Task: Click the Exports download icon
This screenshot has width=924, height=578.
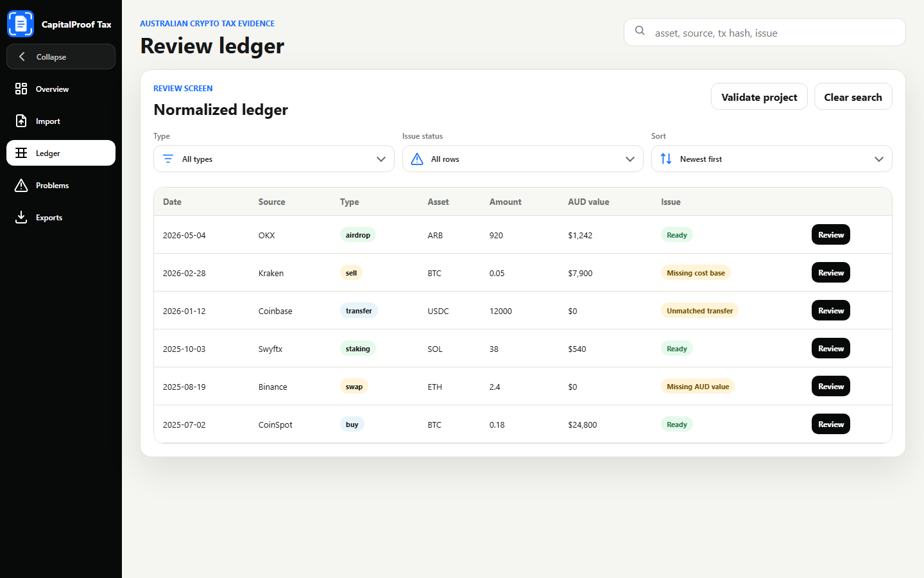Action: [x=21, y=217]
